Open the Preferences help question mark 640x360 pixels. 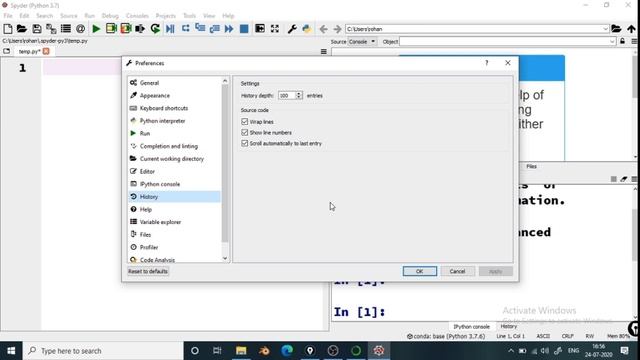[x=487, y=63]
